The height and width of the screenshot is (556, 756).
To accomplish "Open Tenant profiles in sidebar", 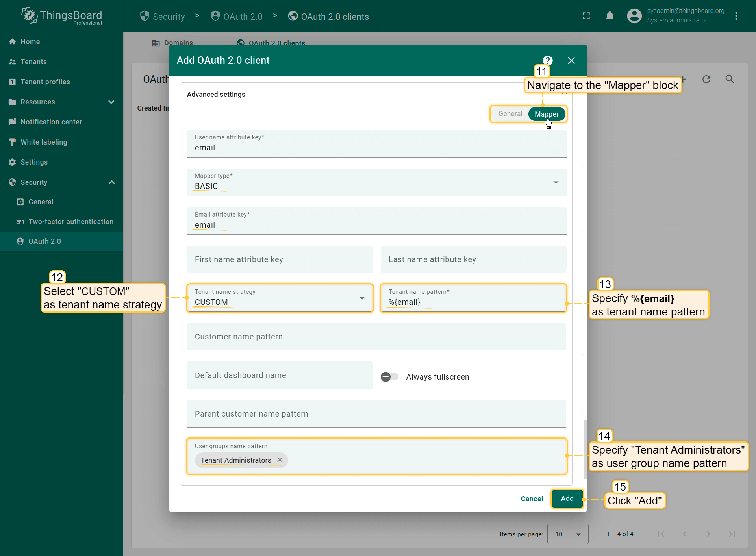I will [x=45, y=82].
